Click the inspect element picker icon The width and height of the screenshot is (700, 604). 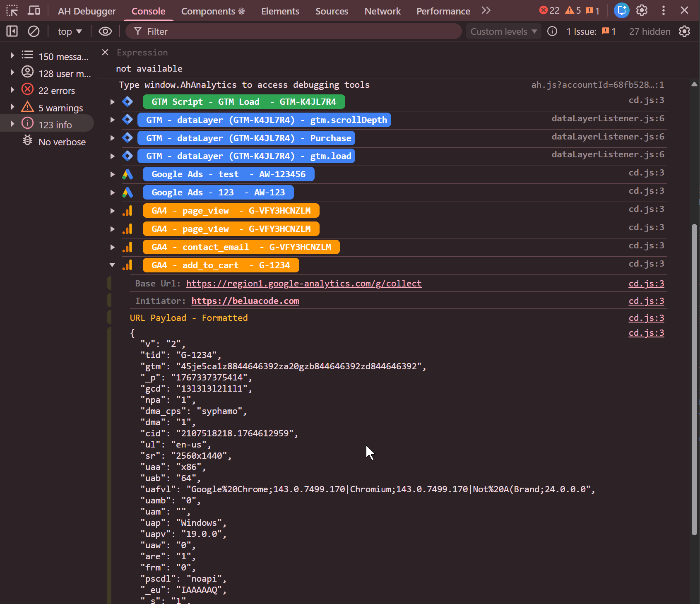(x=12, y=10)
